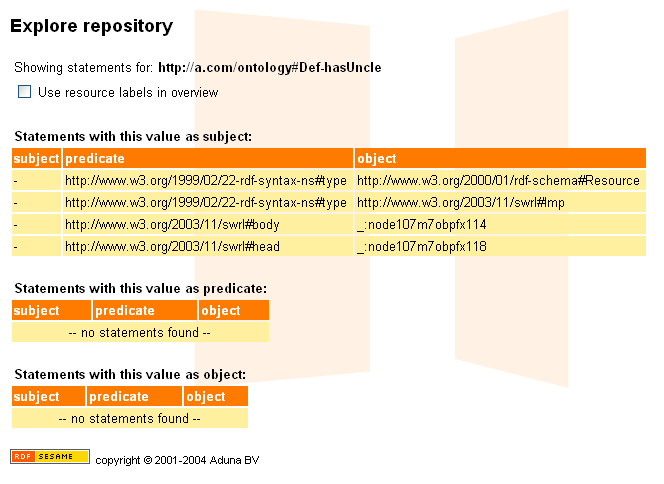664x484 pixels.
Task: Click the Explore repository heading
Action: (91, 27)
